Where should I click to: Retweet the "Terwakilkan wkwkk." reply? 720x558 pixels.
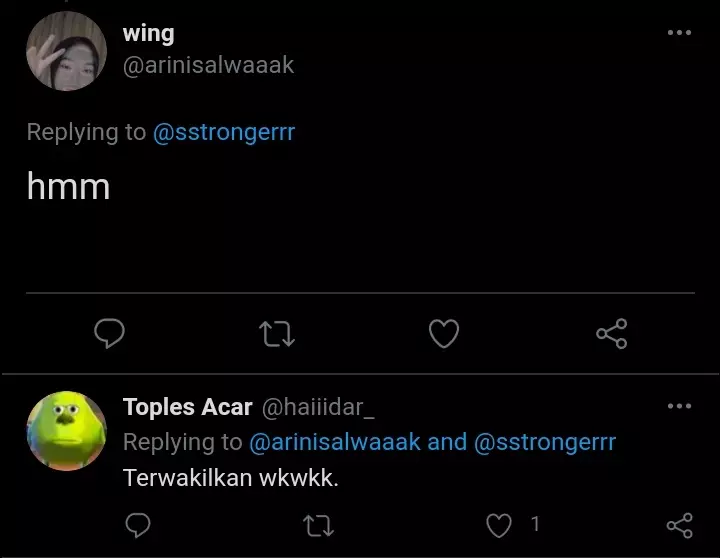pos(318,524)
